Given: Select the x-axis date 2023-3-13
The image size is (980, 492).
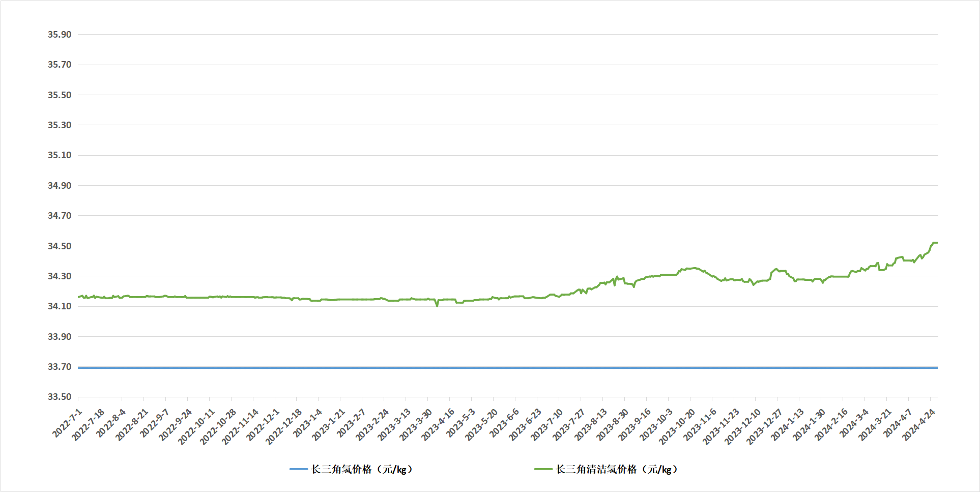Looking at the screenshot, I should coord(394,424).
